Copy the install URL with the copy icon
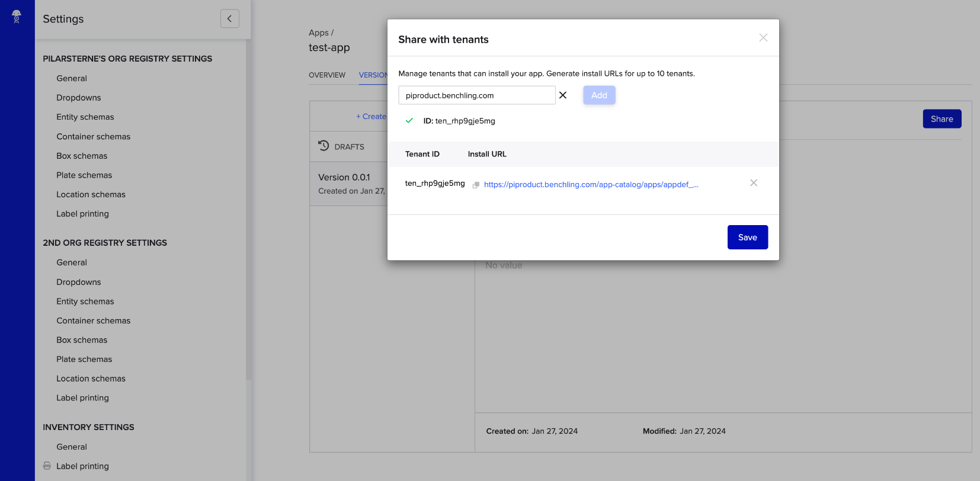980x481 pixels. (476, 185)
